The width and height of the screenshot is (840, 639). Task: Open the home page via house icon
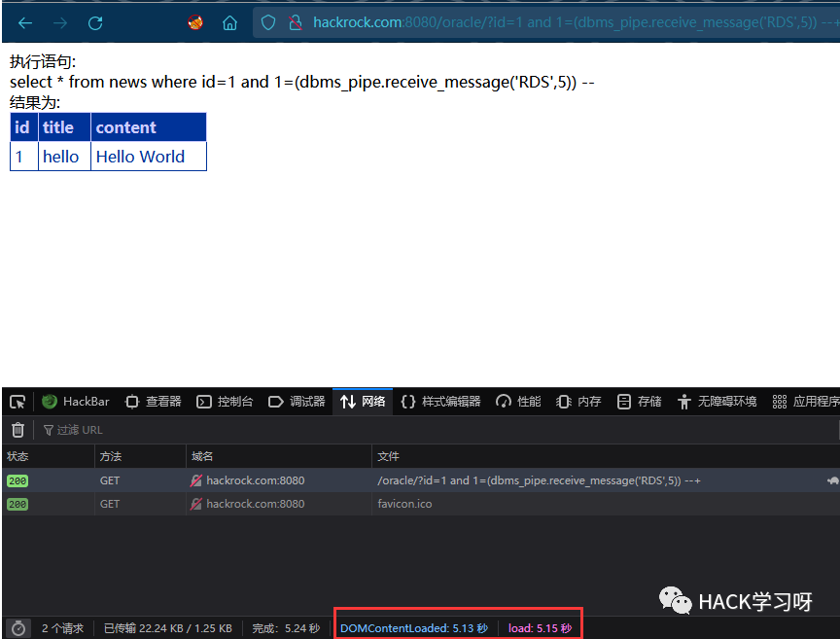[229, 23]
